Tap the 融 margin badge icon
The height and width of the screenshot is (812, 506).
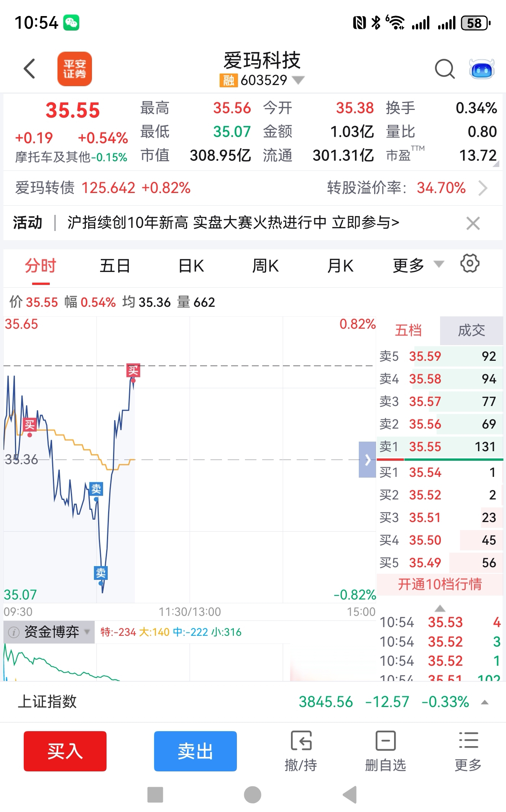coord(228,80)
